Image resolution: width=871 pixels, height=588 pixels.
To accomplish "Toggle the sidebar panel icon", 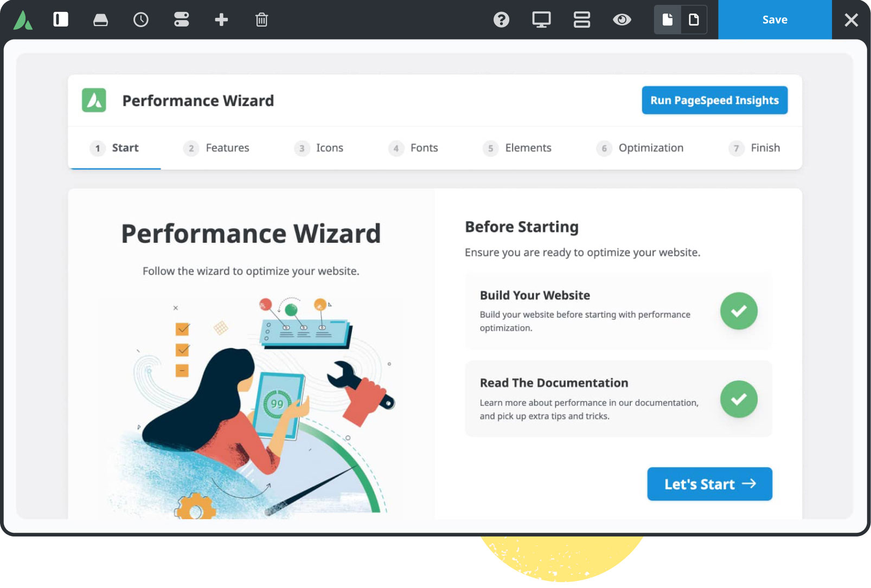I will pos(61,20).
